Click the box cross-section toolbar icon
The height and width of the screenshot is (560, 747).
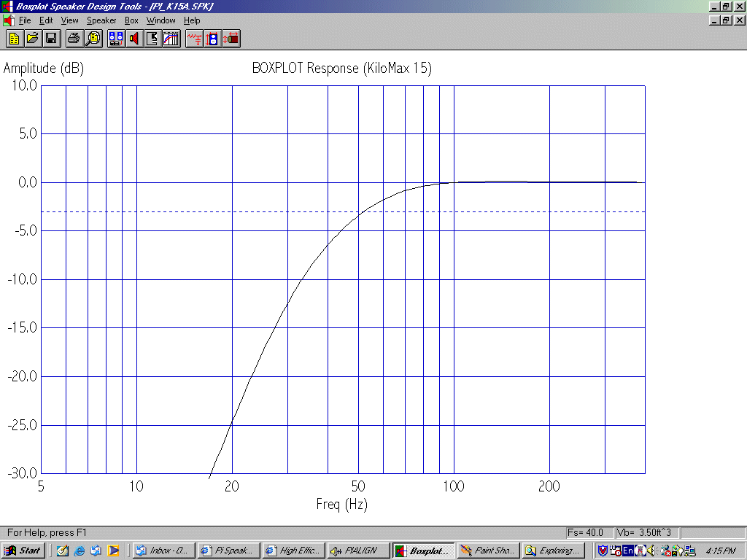153,39
